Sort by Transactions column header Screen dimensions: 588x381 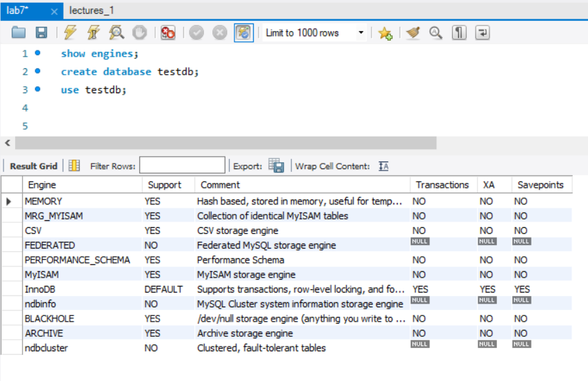coord(444,185)
